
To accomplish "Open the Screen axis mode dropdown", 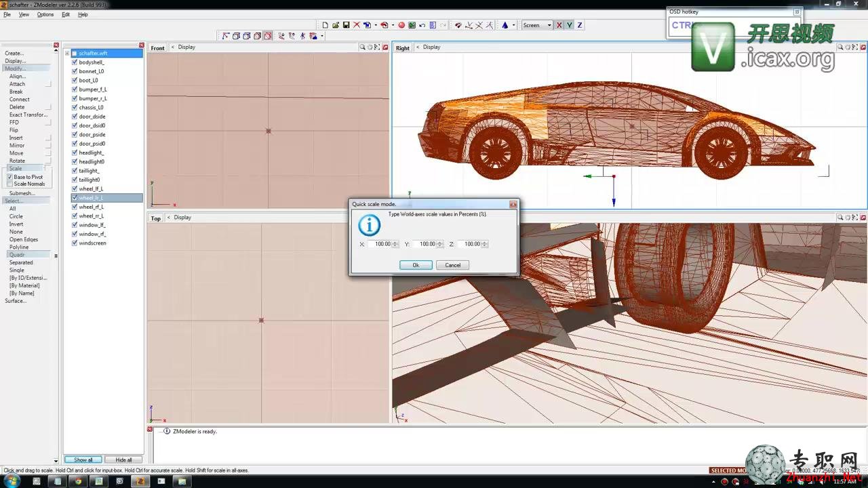I will coord(549,25).
